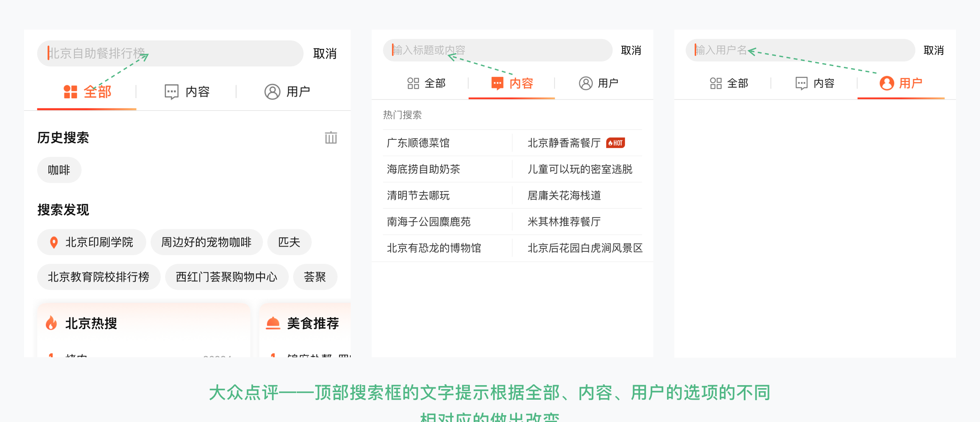Focus the 输入标题或内容 search field
The width and height of the screenshot is (980, 422).
tap(497, 50)
